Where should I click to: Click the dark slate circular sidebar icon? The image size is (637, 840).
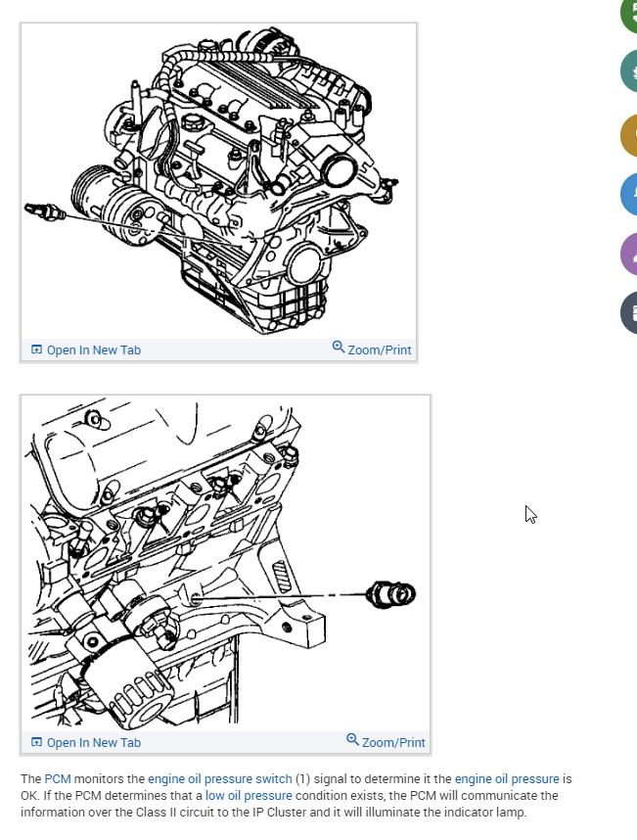tap(629, 313)
